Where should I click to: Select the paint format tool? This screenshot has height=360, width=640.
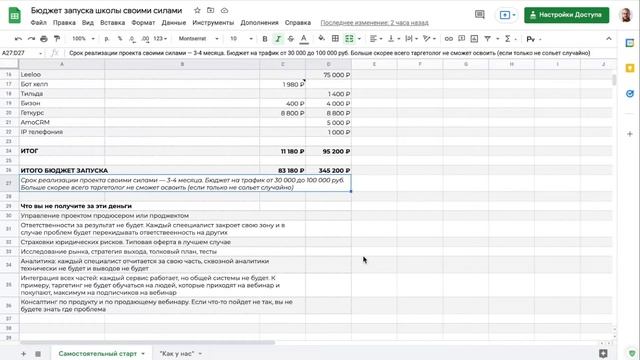pyautogui.click(x=57, y=39)
